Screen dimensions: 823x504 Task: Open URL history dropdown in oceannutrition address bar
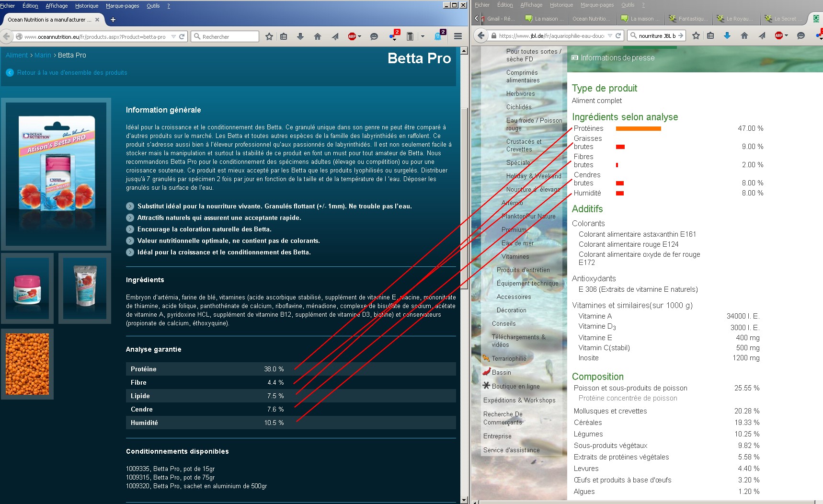[x=173, y=36]
